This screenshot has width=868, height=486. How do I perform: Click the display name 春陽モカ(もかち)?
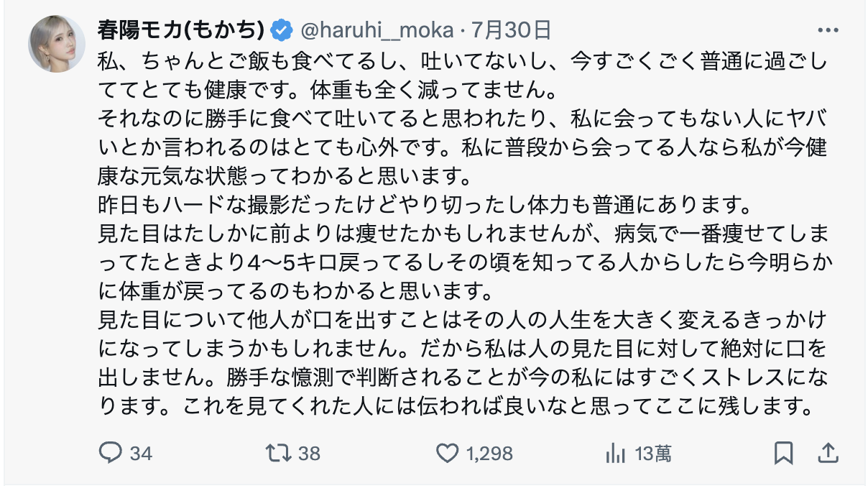point(181,30)
